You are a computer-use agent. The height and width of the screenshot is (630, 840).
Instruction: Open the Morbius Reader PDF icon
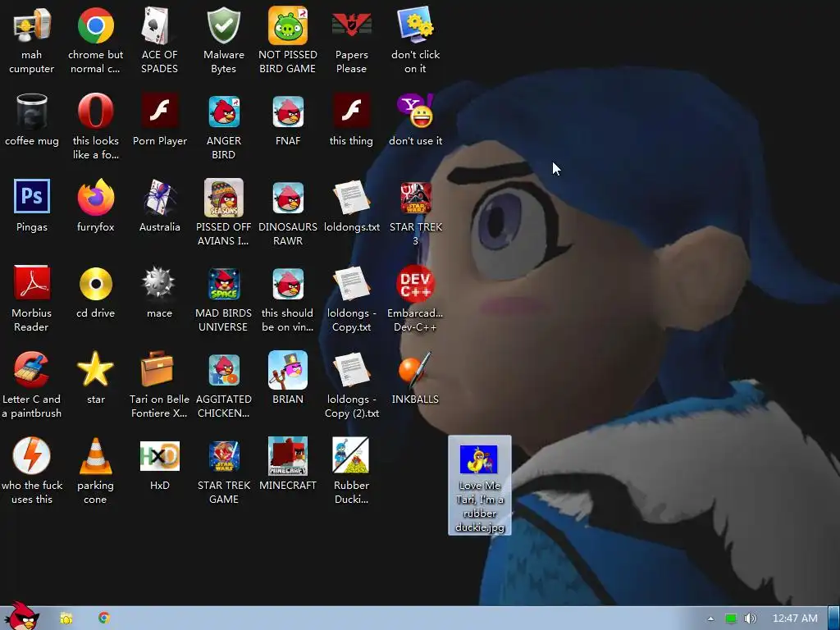pyautogui.click(x=32, y=283)
